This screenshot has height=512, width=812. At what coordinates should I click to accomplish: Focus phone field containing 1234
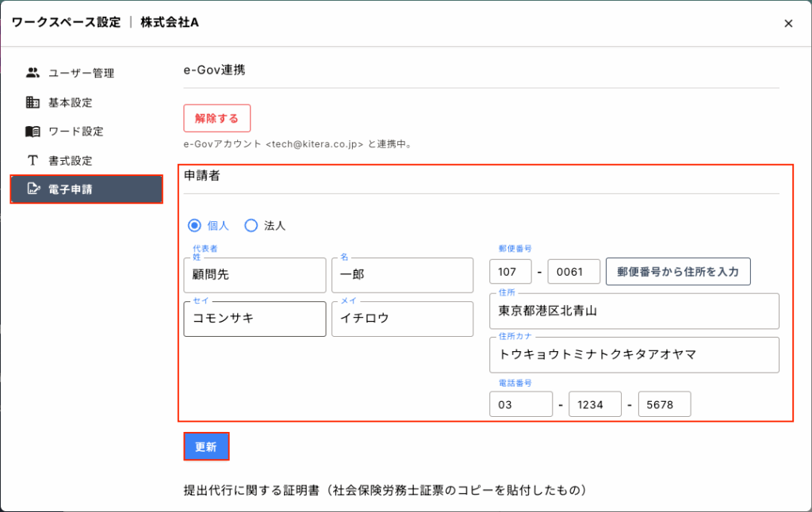point(595,404)
